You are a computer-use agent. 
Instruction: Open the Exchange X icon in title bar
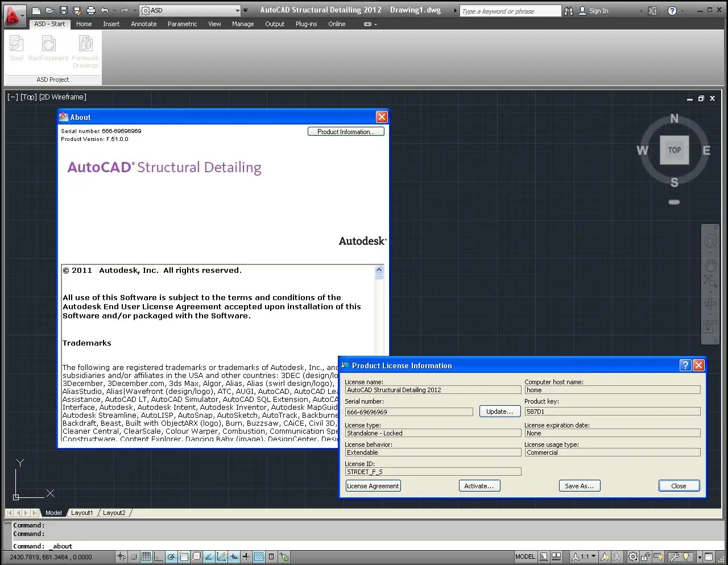[x=652, y=11]
